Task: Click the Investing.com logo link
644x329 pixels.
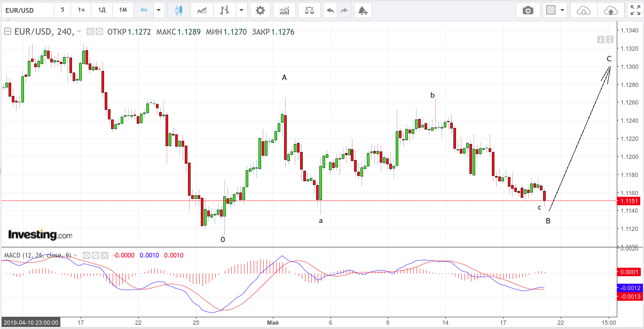Action: click(40, 235)
